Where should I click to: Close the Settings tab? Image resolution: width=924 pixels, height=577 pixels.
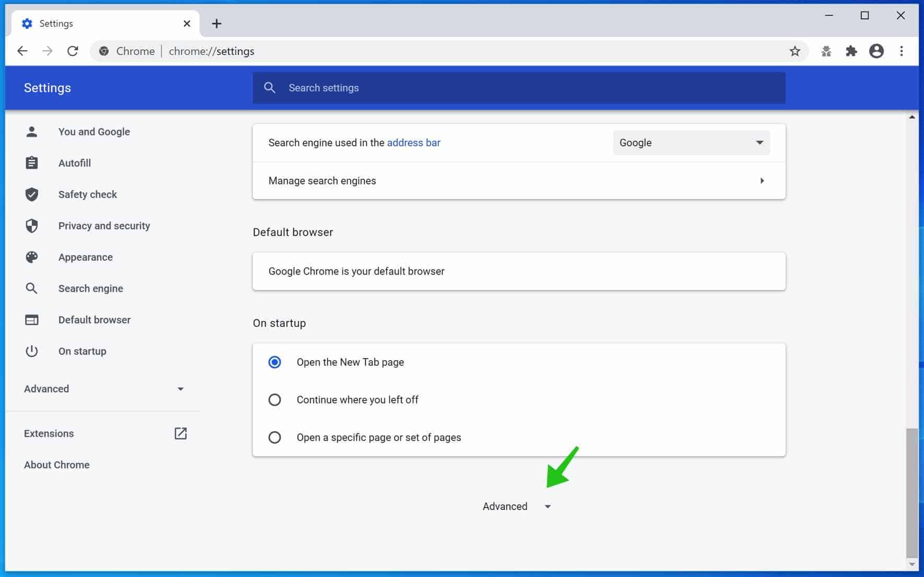point(187,24)
